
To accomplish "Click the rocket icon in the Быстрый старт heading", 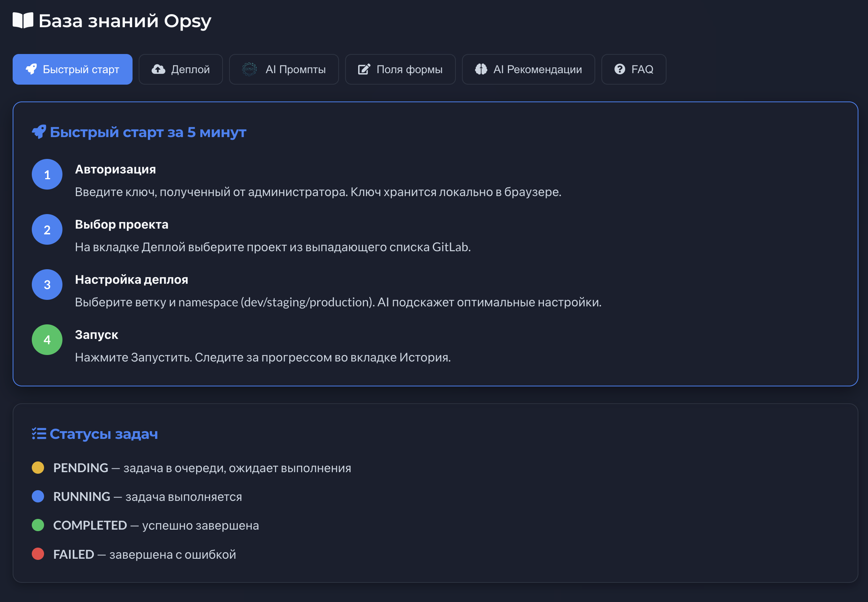I will click(39, 132).
